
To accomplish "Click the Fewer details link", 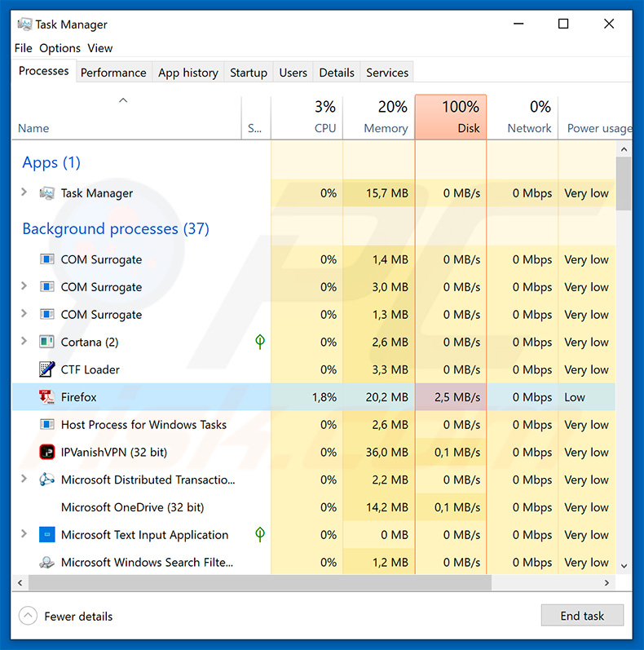I will tap(78, 617).
